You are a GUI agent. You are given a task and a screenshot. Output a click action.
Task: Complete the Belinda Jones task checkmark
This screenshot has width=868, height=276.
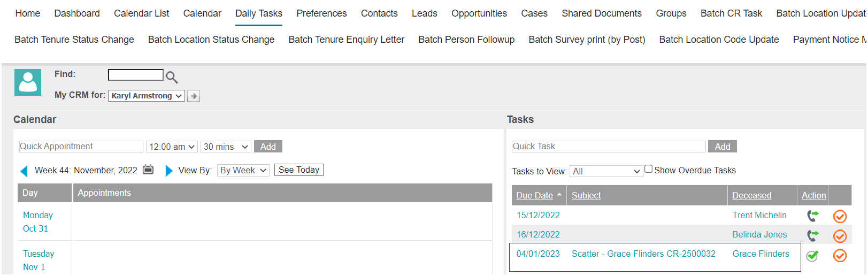(840, 236)
